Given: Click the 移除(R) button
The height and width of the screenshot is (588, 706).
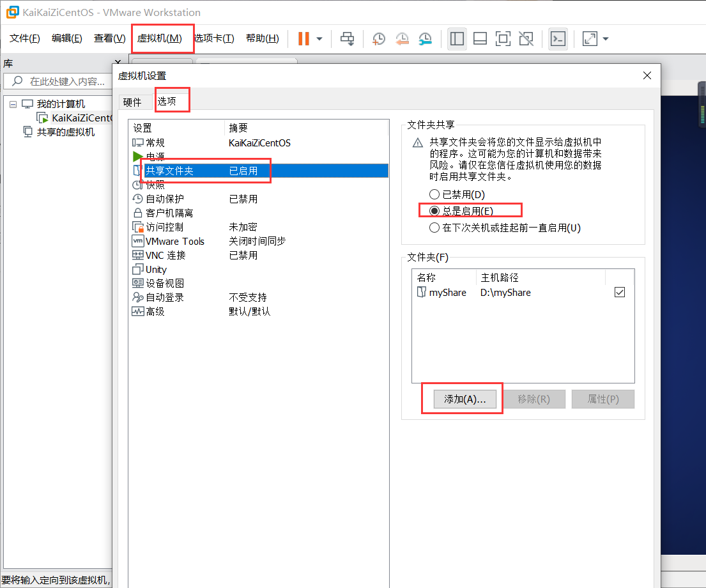Looking at the screenshot, I should coord(534,399).
